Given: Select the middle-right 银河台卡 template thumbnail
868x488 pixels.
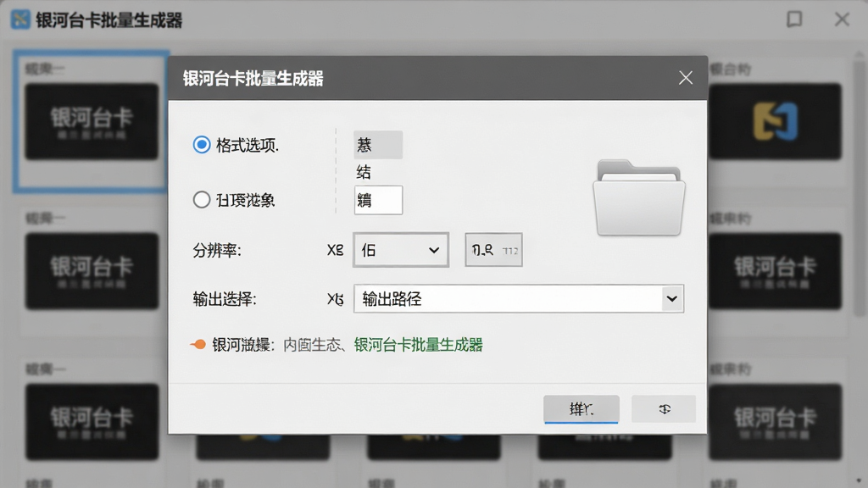Looking at the screenshot, I should coord(775,271).
